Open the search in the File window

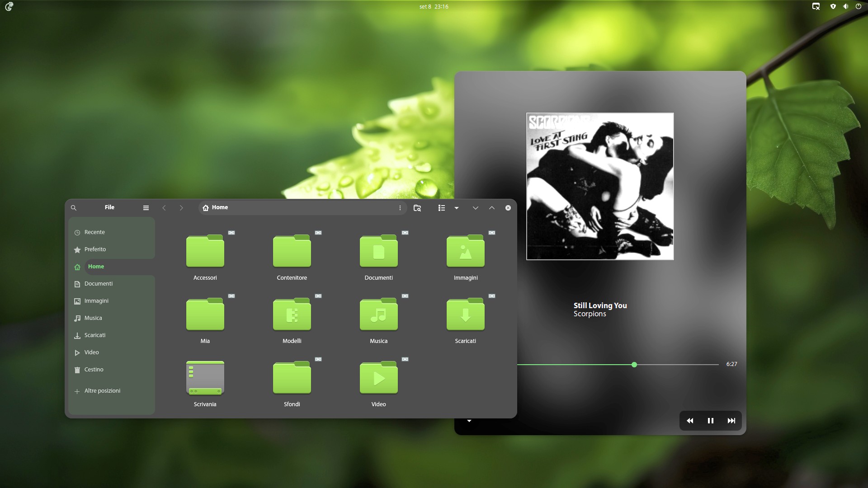point(74,208)
